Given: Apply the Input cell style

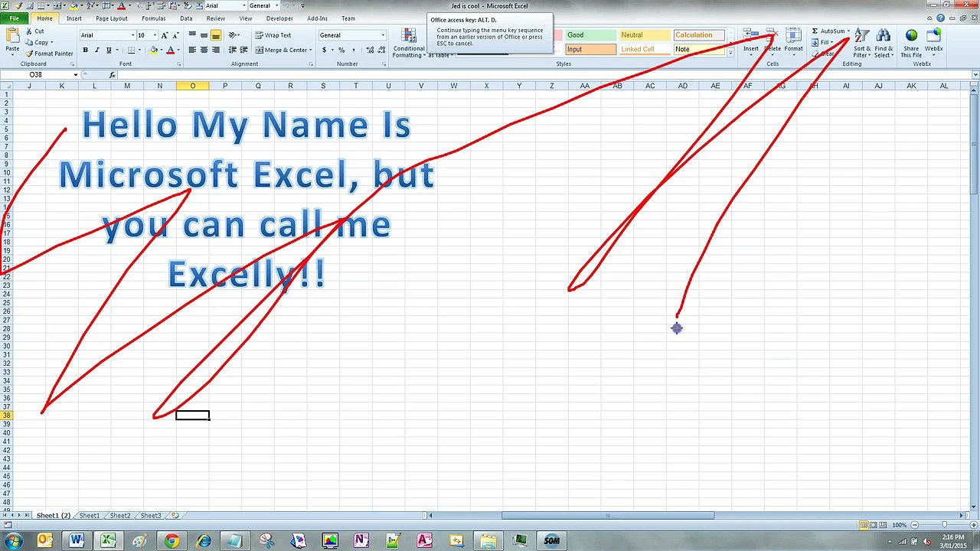Looking at the screenshot, I should 590,50.
